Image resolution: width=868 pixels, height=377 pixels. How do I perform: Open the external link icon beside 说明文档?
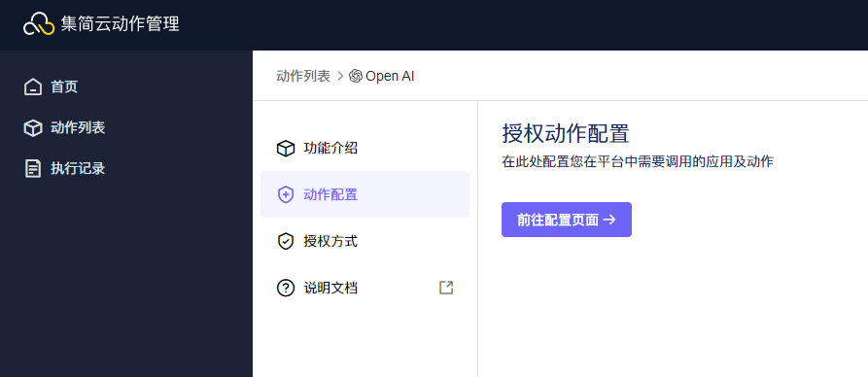click(446, 288)
